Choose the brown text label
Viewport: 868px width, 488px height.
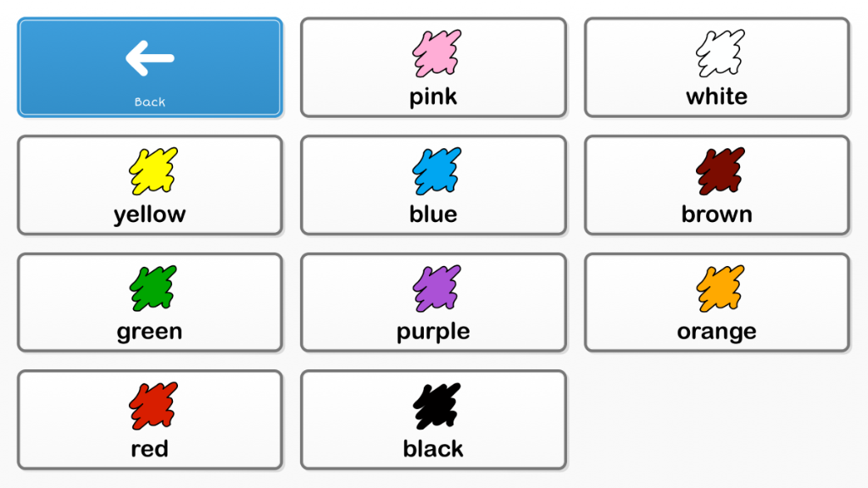click(717, 214)
